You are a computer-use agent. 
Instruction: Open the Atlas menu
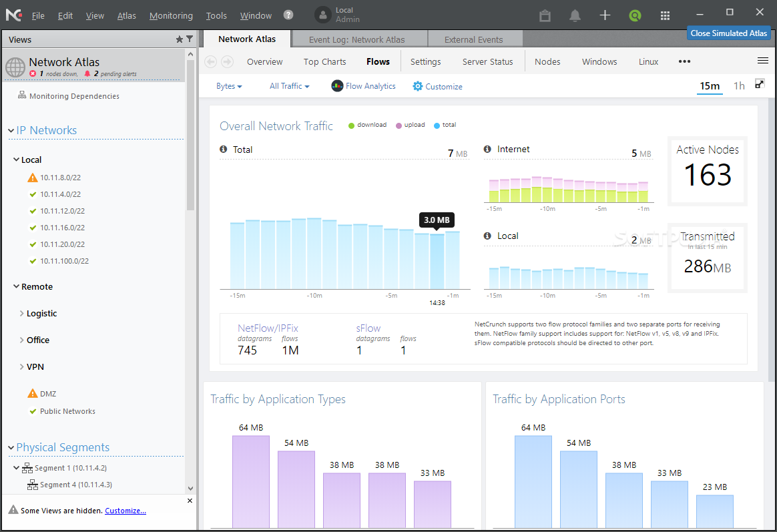[x=126, y=15]
